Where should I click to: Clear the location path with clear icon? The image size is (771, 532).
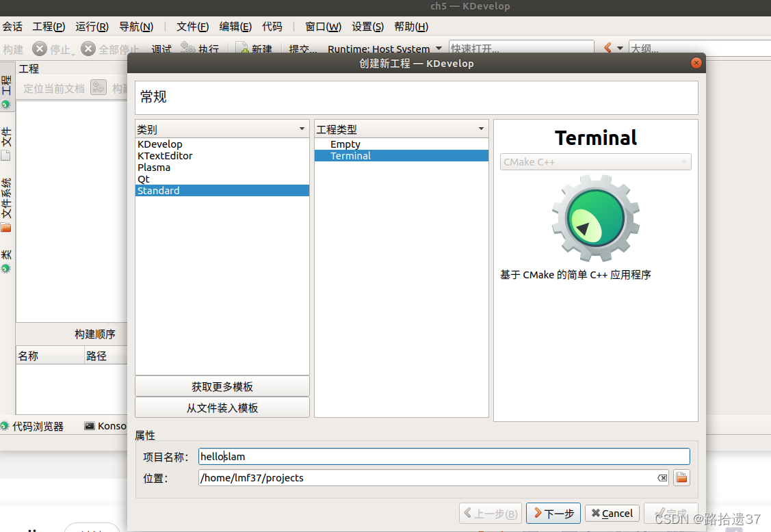click(x=662, y=478)
